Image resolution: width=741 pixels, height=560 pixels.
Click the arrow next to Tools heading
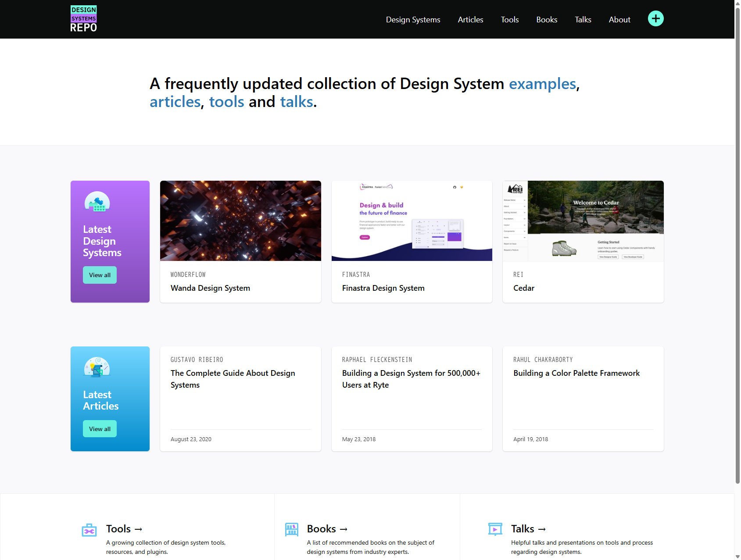click(x=139, y=529)
